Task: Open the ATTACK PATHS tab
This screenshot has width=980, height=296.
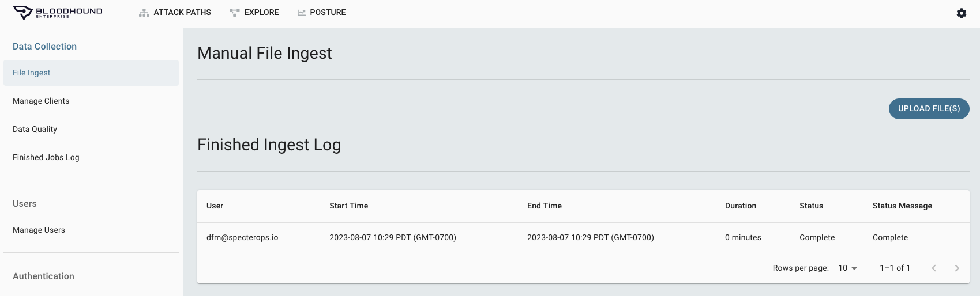Action: click(x=175, y=13)
